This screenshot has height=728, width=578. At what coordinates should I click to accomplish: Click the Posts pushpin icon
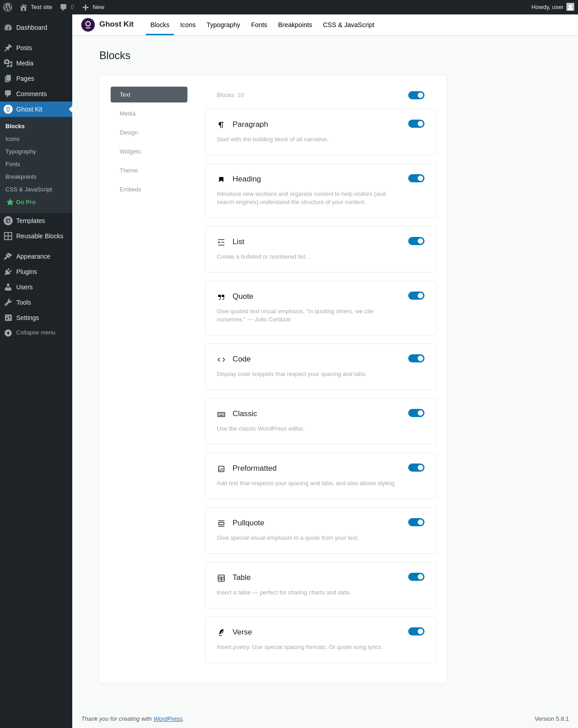[x=8, y=48]
